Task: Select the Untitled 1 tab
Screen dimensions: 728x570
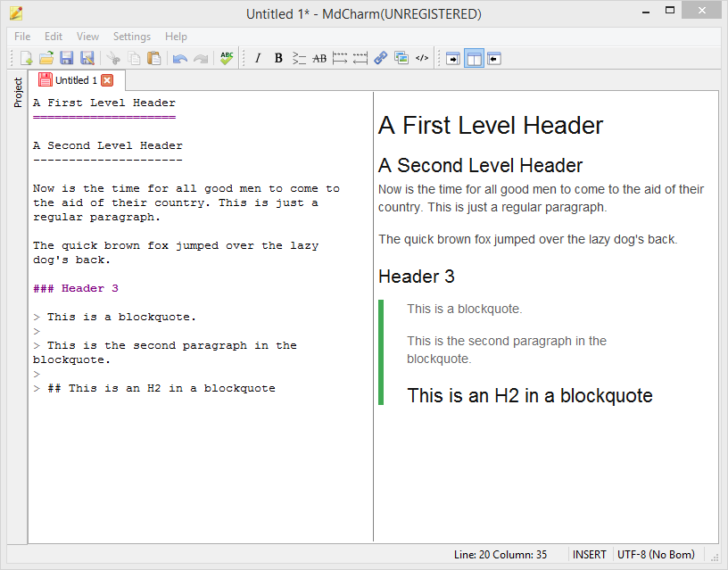Action: 74,80
